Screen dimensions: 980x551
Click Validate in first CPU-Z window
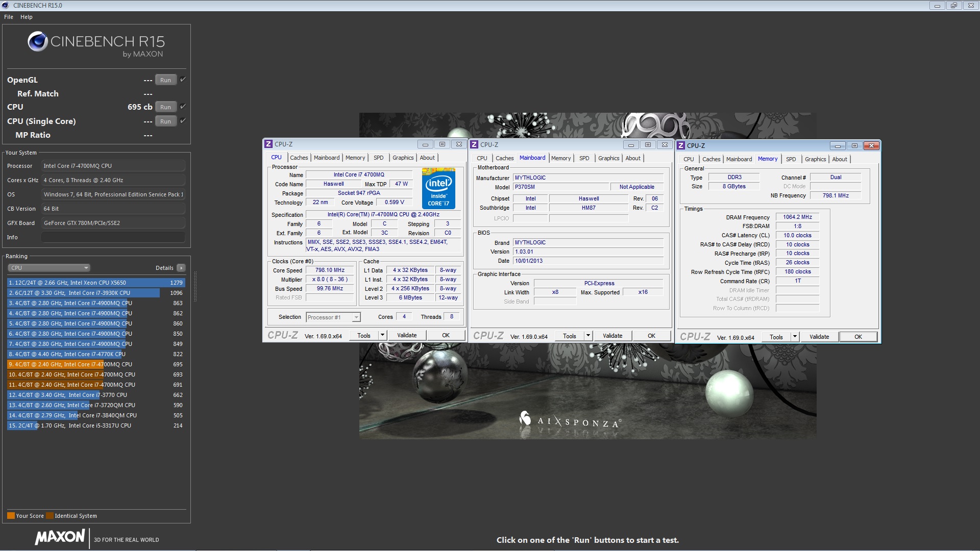point(407,335)
